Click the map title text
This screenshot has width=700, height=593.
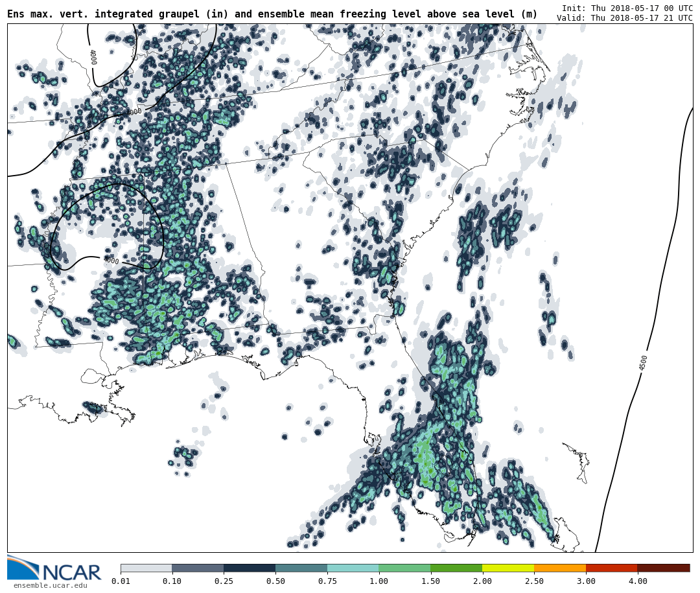click(x=272, y=14)
